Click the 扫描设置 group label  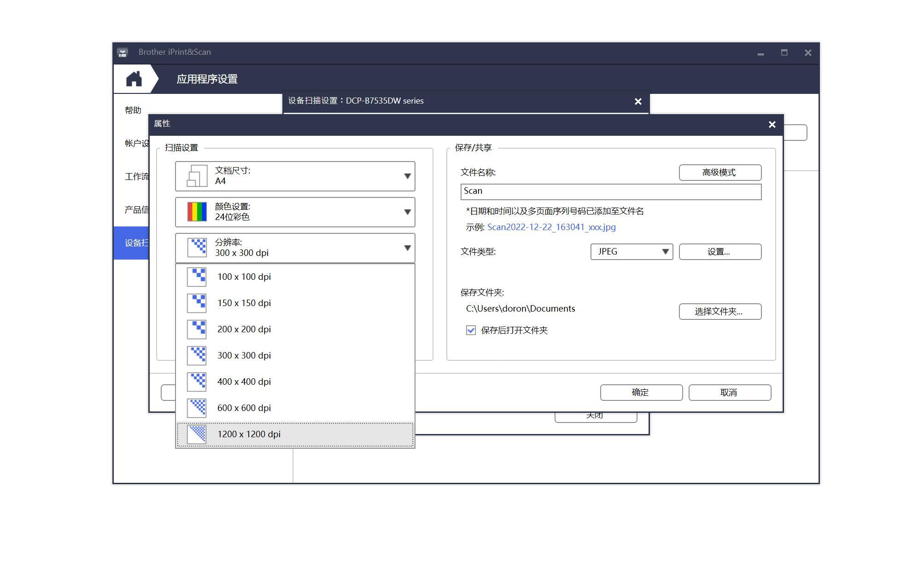tap(181, 148)
